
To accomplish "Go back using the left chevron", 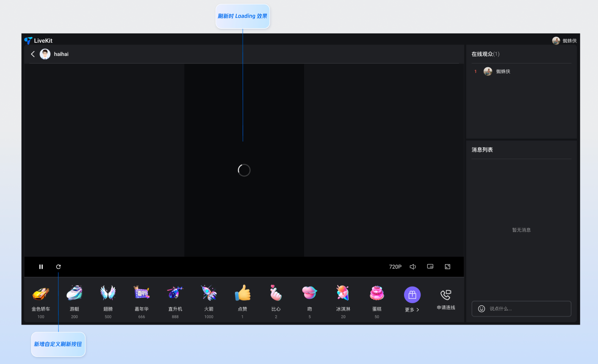I will [33, 54].
